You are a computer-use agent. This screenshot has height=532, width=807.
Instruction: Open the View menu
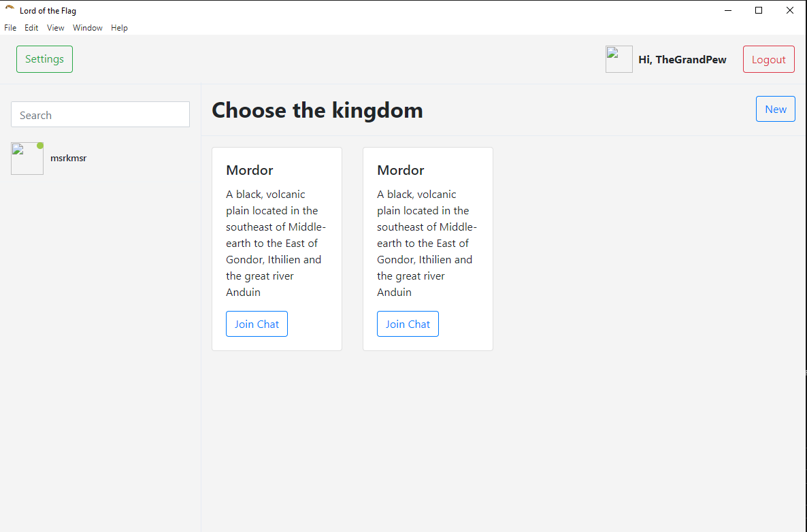tap(55, 28)
